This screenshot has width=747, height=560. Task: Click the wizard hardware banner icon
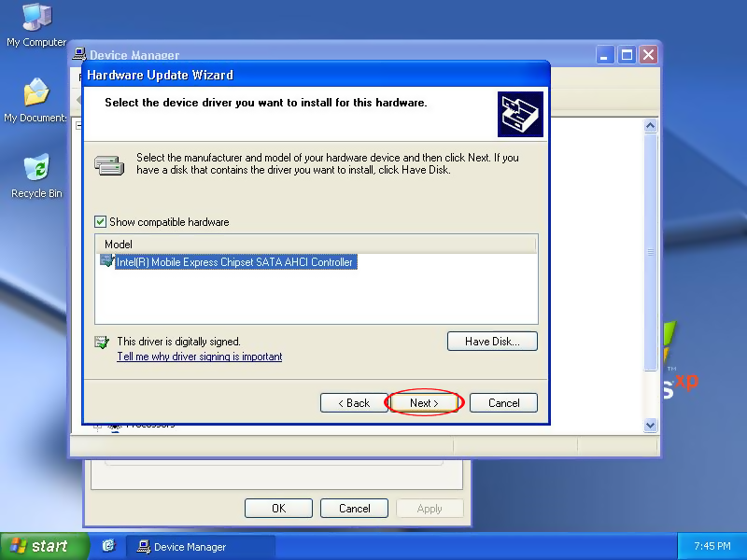[x=520, y=114]
